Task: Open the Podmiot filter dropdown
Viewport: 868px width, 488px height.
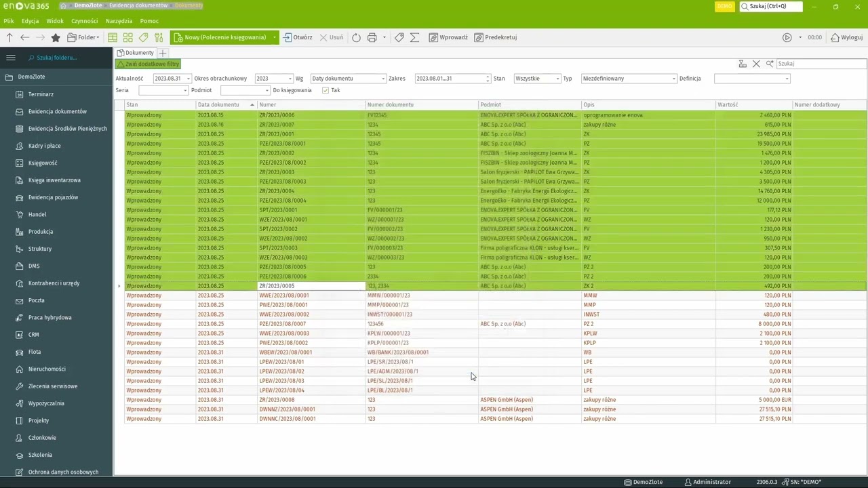Action: click(x=267, y=90)
